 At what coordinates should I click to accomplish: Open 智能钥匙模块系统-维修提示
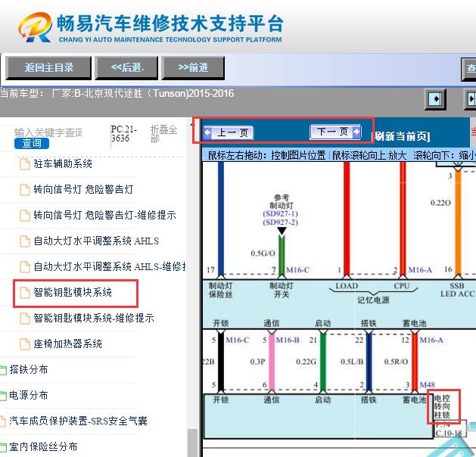[x=94, y=318]
